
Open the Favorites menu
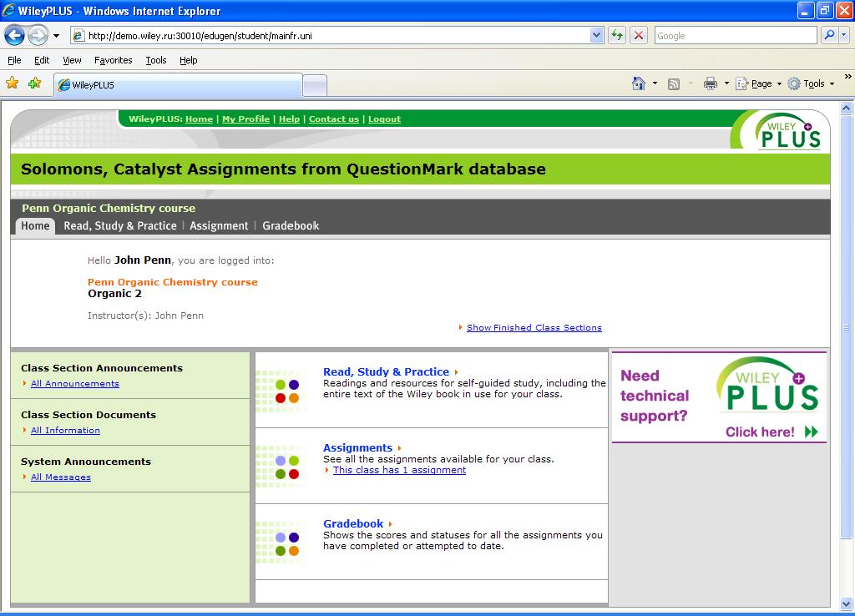click(114, 60)
